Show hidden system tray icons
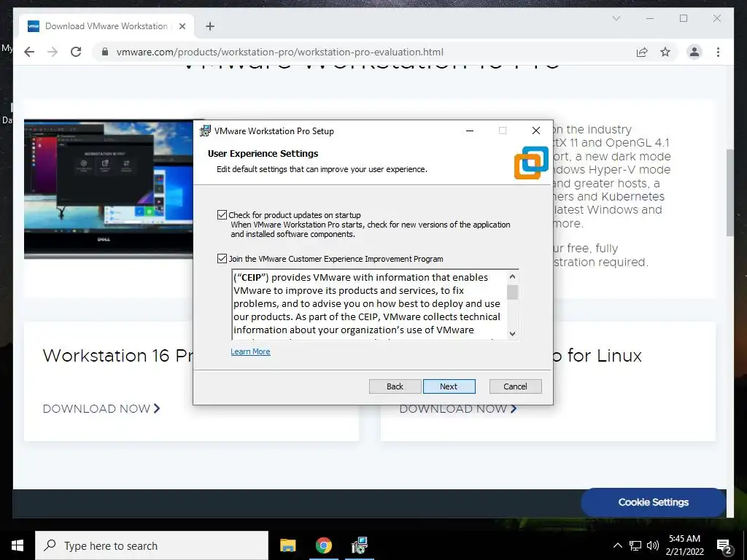The image size is (747, 560). [617, 545]
